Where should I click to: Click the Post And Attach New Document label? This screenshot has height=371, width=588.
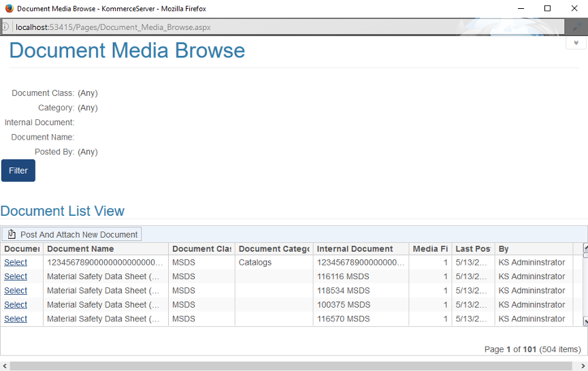point(79,235)
